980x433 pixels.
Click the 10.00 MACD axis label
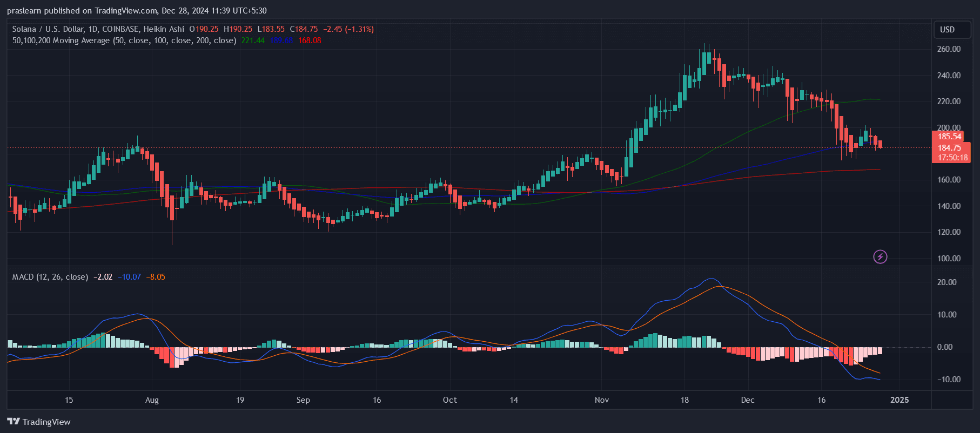point(947,315)
